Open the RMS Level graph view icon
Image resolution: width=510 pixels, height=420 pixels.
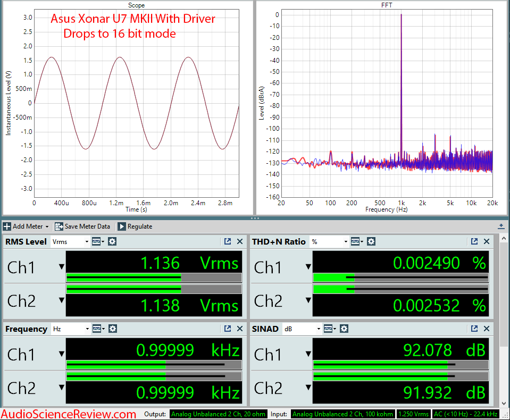point(98,241)
